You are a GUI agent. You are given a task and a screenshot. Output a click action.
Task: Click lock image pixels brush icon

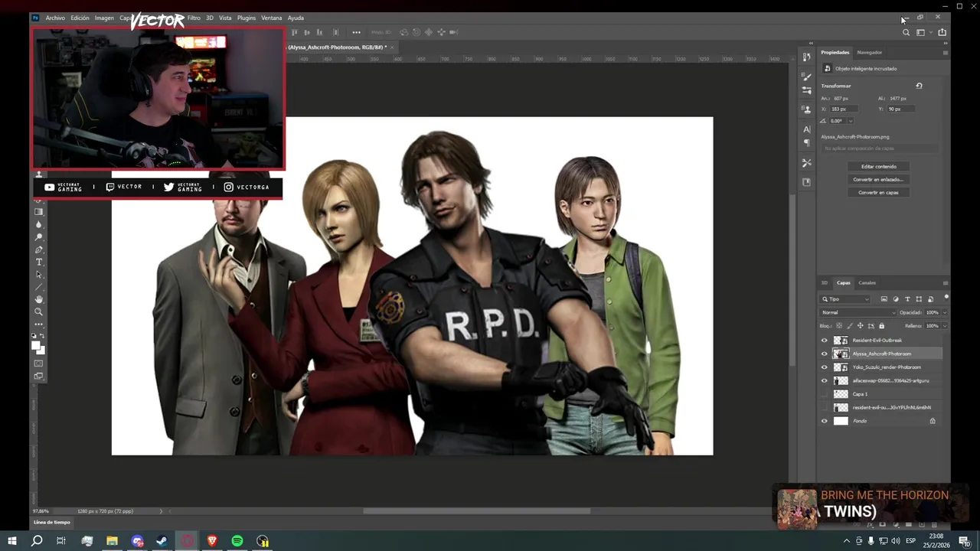pyautogui.click(x=849, y=326)
